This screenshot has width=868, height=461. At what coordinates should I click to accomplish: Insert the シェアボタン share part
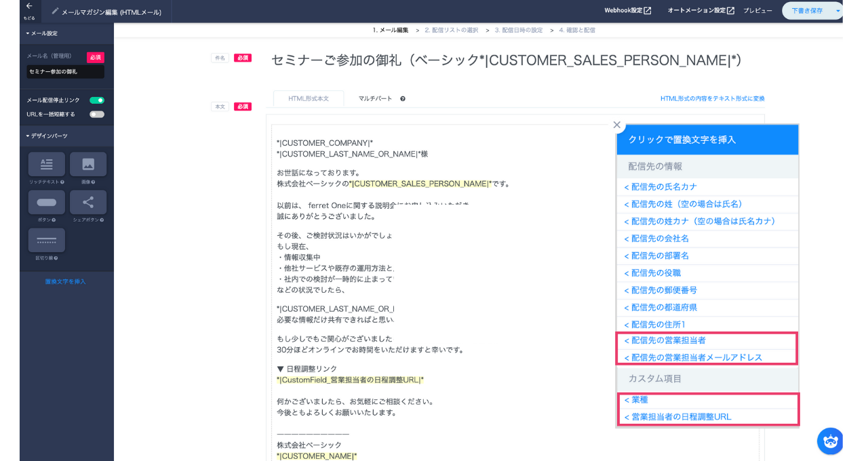[x=88, y=202]
